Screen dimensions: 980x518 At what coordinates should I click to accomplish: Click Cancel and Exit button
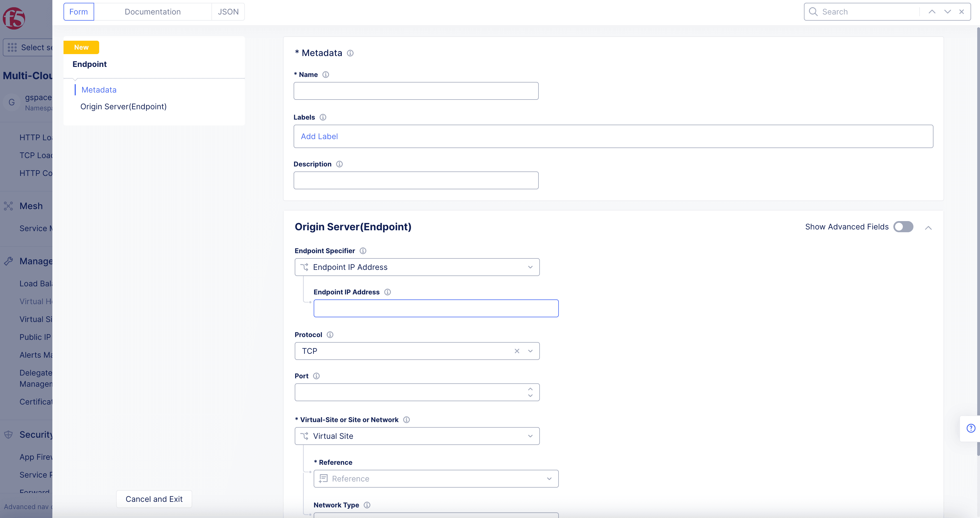pos(154,499)
